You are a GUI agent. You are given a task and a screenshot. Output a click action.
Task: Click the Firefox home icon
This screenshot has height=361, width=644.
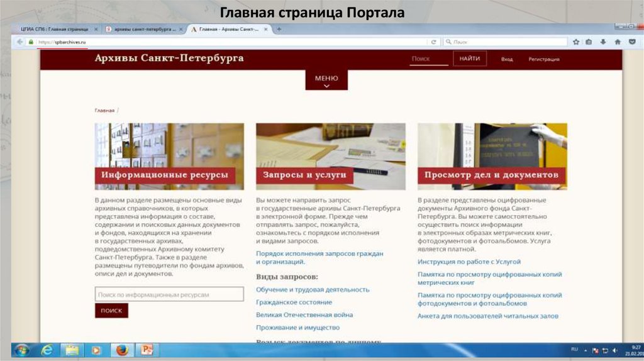617,42
